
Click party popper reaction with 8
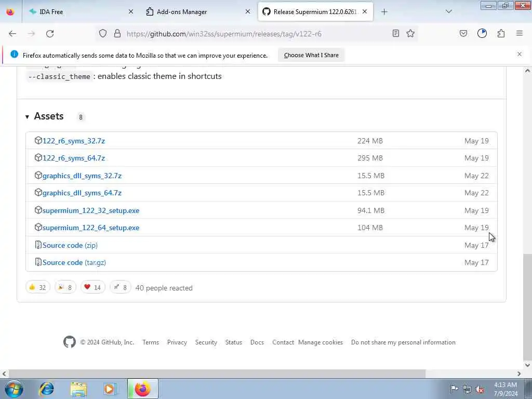point(65,287)
